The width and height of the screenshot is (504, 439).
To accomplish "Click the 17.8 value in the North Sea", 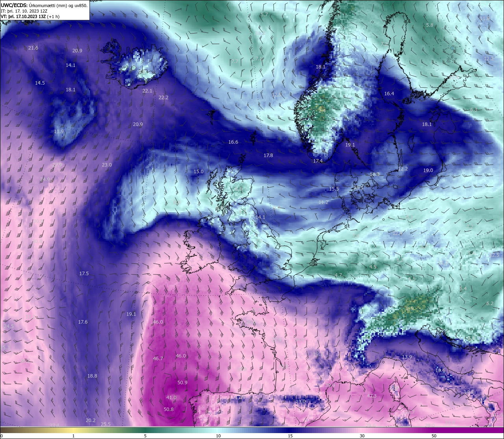I will click(x=268, y=156).
